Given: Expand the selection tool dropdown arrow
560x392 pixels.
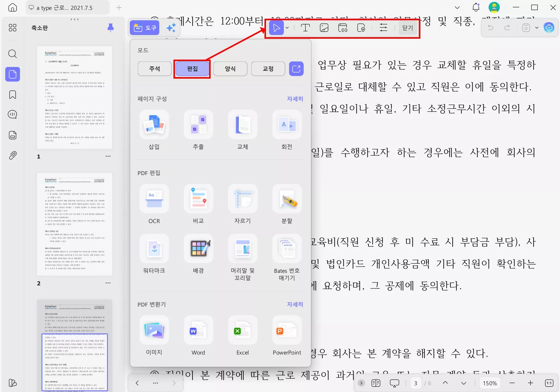Looking at the screenshot, I should [287, 28].
